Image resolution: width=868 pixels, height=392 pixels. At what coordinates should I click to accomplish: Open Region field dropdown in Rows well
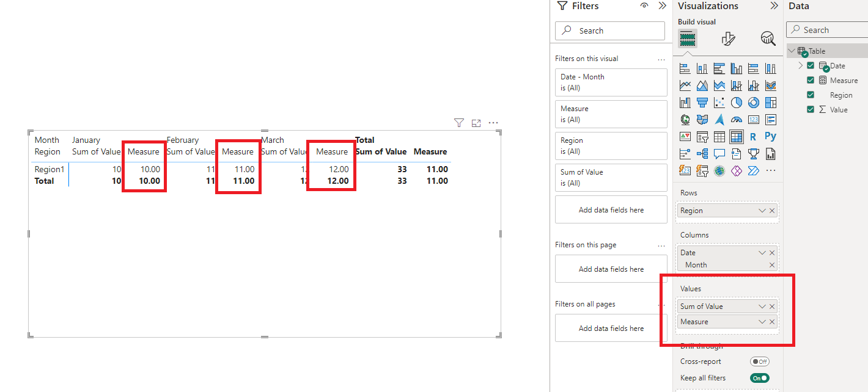point(762,211)
